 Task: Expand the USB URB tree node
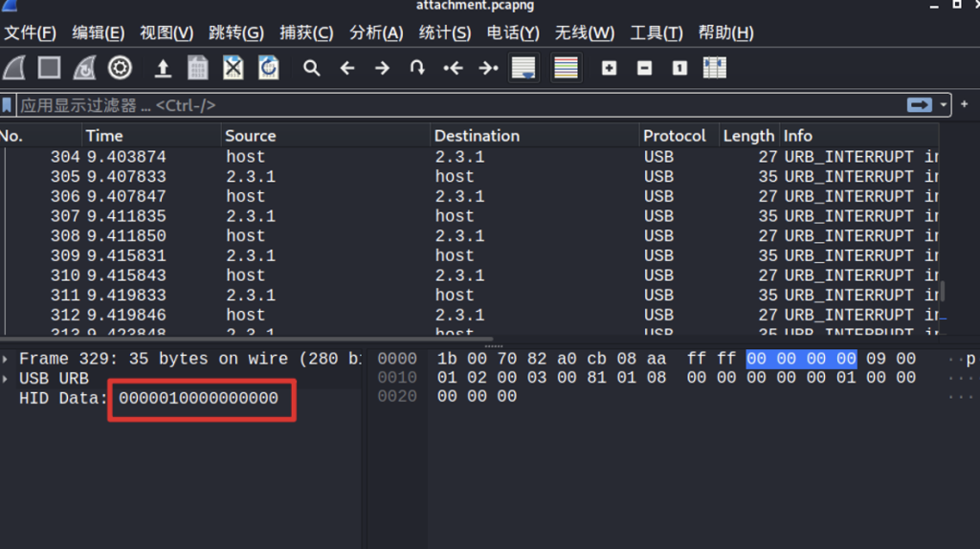click(x=8, y=378)
